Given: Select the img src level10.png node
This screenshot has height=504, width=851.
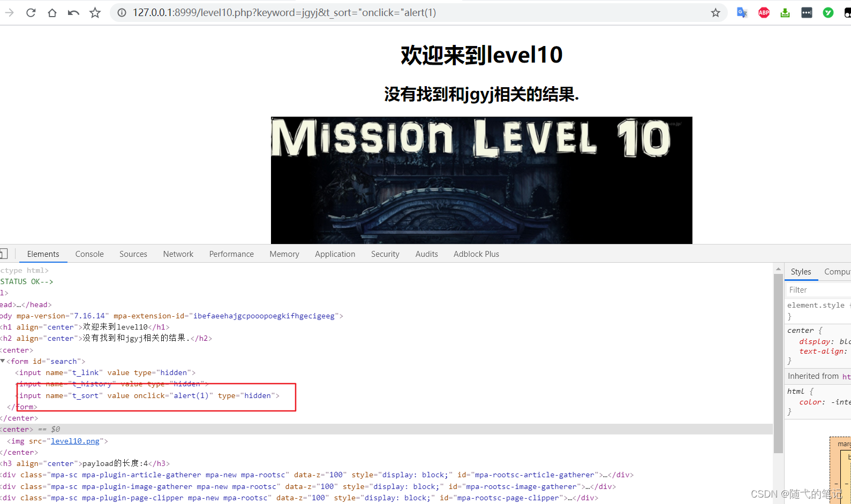Looking at the screenshot, I should 57,441.
